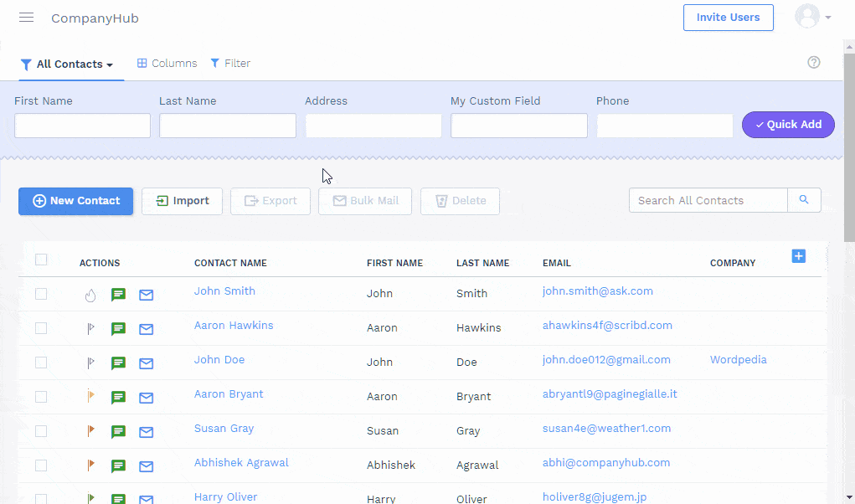Click the New Contact button
Viewport: 855px width, 504px height.
76,201
